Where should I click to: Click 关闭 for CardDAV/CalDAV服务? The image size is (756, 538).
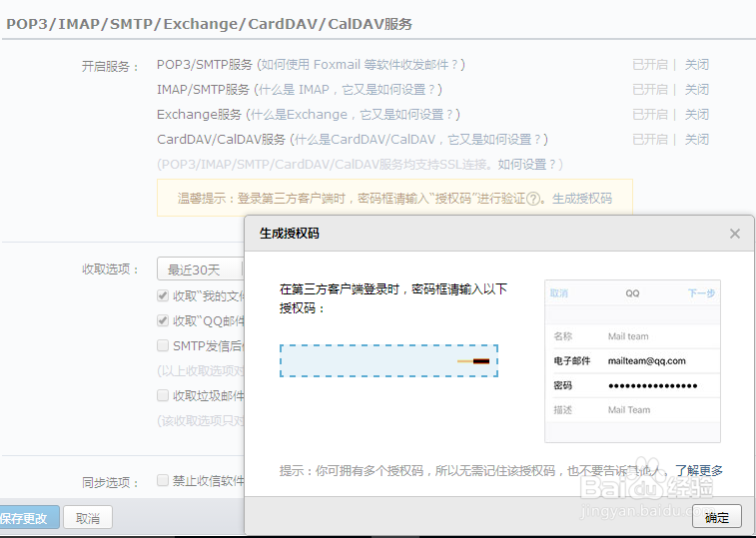[697, 140]
